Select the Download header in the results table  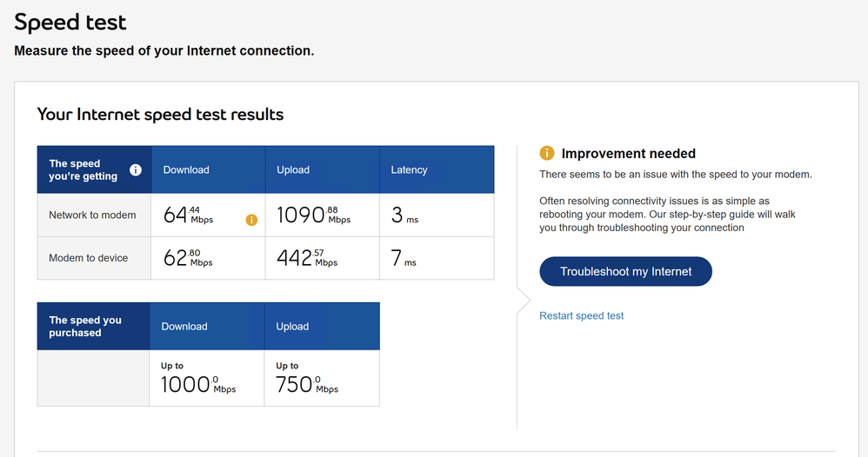186,169
